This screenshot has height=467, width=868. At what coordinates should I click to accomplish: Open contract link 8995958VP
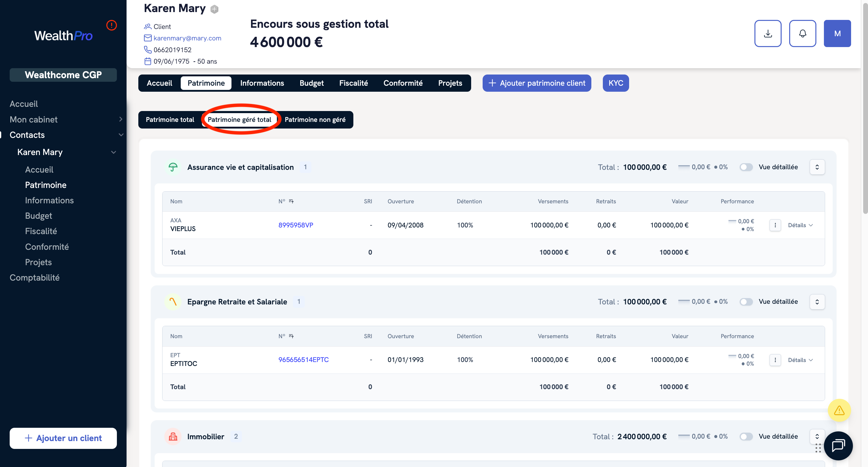[x=295, y=225]
